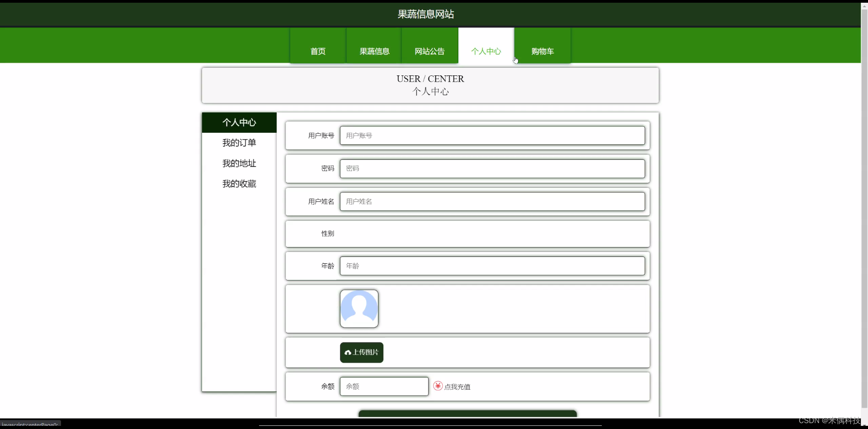Click the upload icon inside 上传图片 button
Image resolution: width=868 pixels, height=429 pixels.
coord(347,352)
